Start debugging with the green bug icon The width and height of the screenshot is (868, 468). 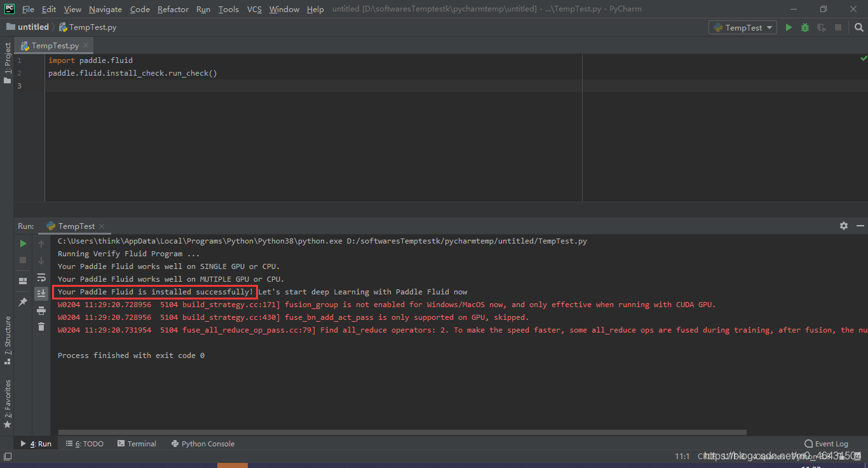[x=805, y=27]
